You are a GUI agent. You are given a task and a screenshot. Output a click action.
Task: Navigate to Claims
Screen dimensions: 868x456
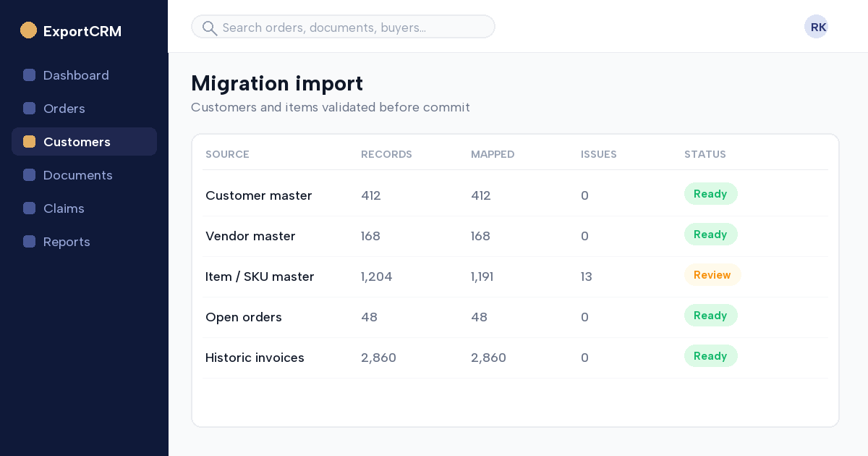[84, 208]
